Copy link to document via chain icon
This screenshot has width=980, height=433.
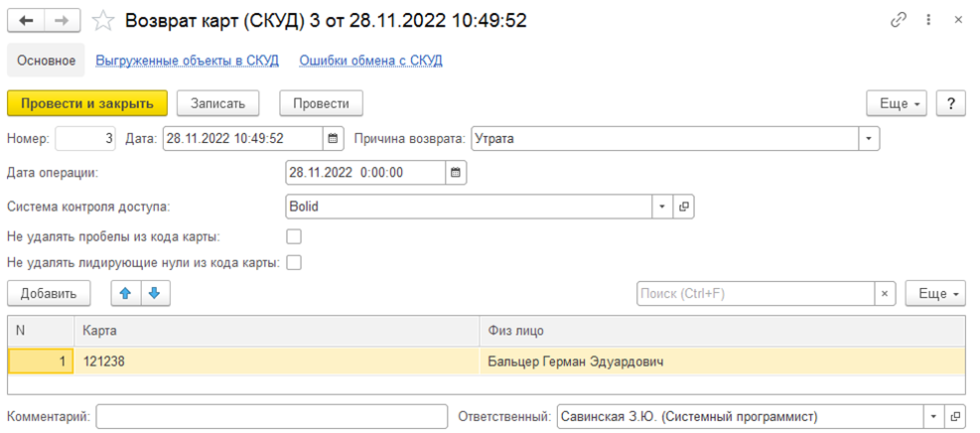pos(900,20)
